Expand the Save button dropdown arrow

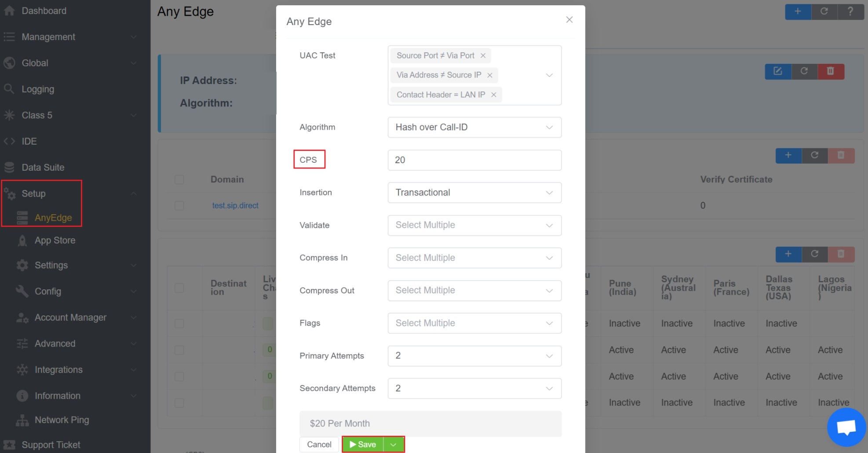tap(394, 445)
